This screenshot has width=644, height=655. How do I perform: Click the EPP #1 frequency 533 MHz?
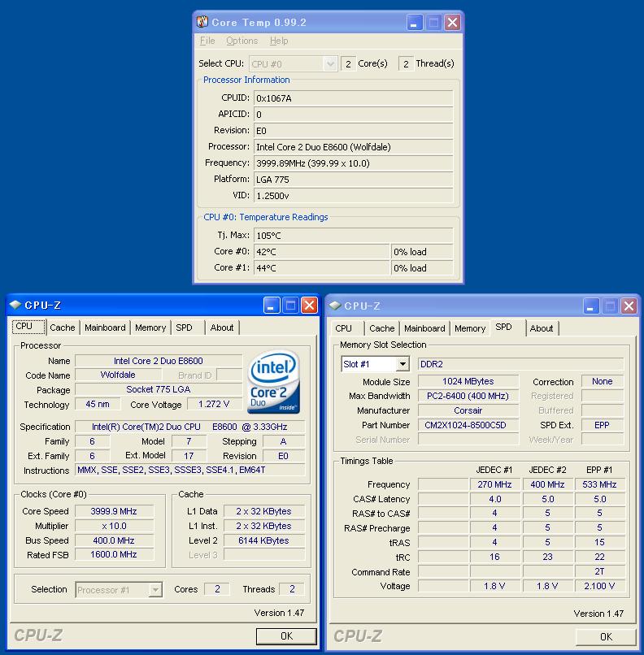(x=600, y=484)
